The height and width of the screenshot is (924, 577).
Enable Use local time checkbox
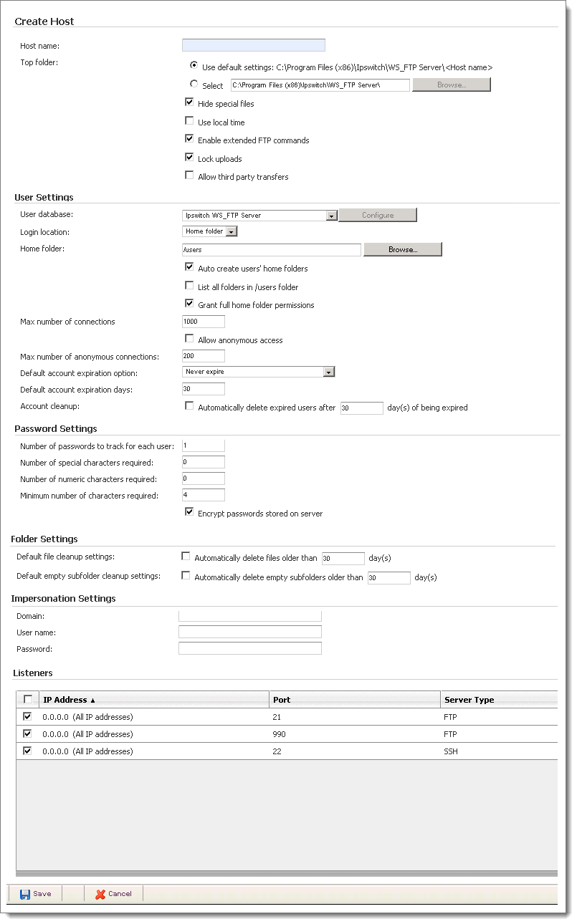coord(189,122)
